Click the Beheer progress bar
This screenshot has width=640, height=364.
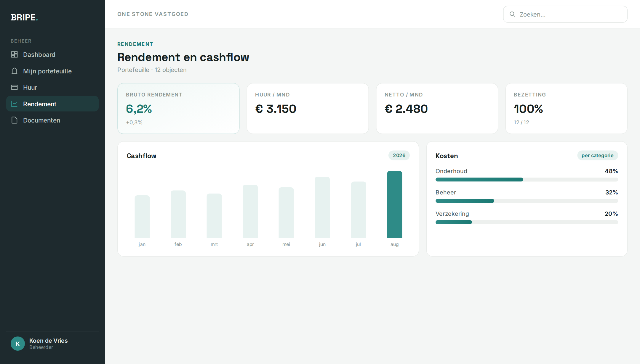(527, 201)
